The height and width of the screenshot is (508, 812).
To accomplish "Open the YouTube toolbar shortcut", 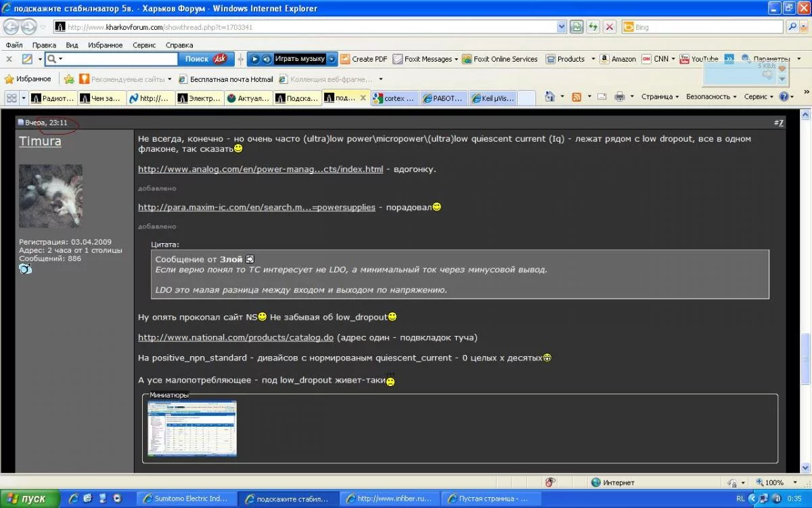I will pyautogui.click(x=699, y=59).
